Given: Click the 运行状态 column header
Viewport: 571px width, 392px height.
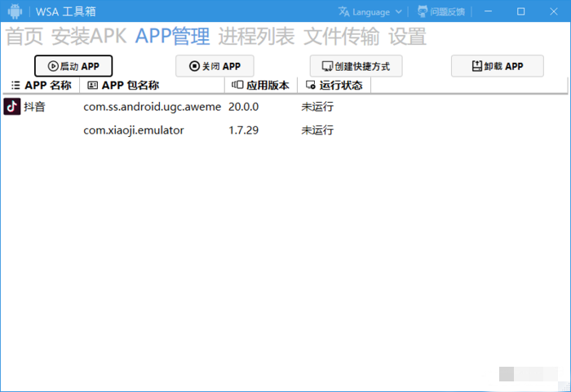Looking at the screenshot, I should point(334,85).
